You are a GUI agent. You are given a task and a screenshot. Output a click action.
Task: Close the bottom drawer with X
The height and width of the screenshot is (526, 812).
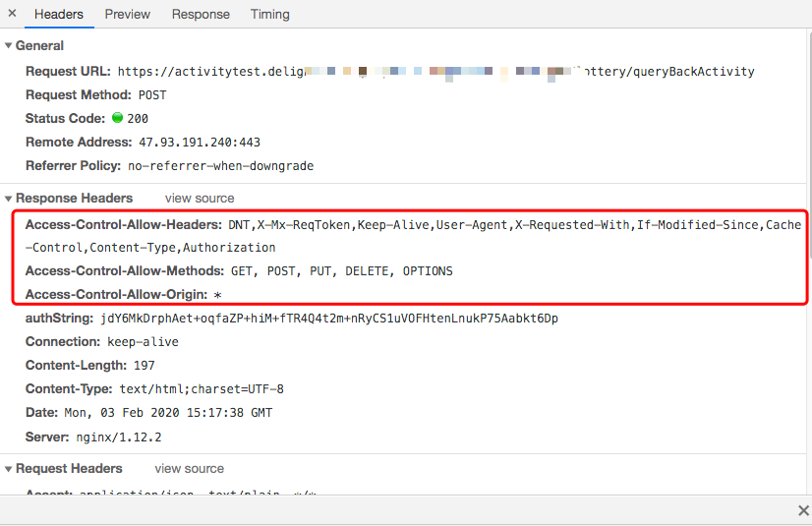point(802,510)
